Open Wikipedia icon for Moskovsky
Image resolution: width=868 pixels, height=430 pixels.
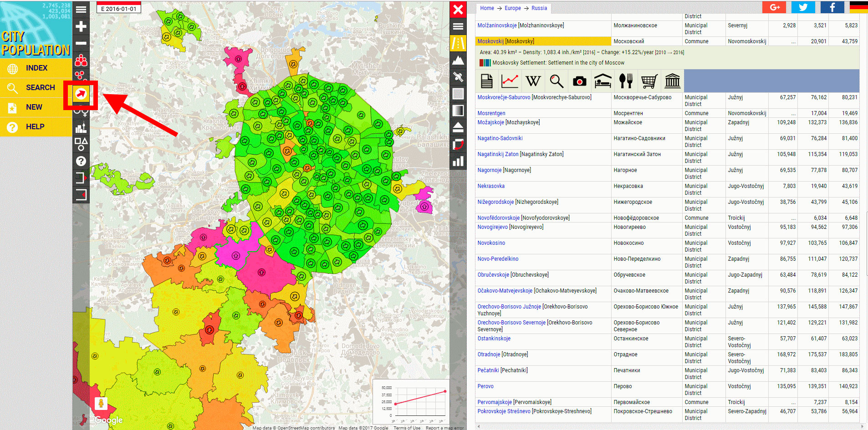click(x=533, y=81)
